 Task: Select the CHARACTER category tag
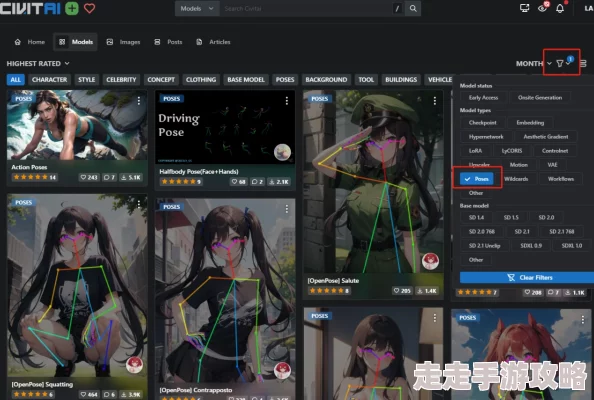[49, 80]
